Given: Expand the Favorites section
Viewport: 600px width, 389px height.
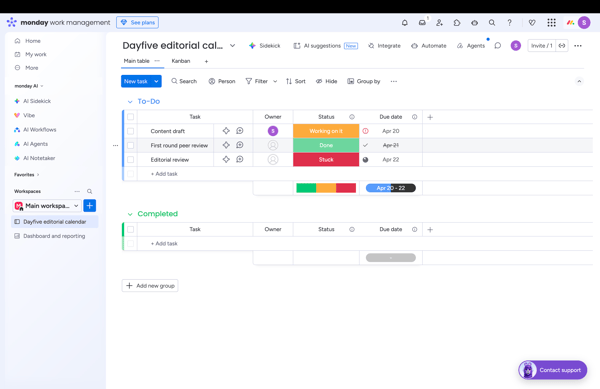Looking at the screenshot, I should (27, 175).
